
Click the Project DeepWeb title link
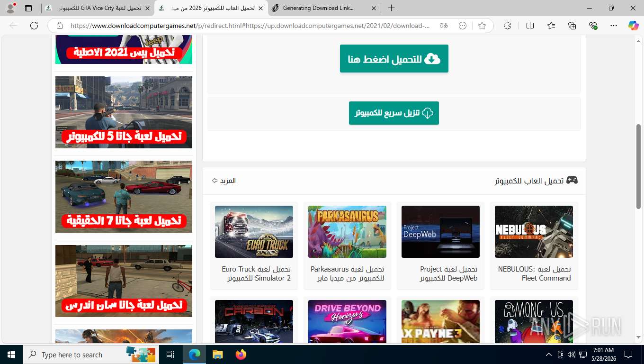coord(448,273)
